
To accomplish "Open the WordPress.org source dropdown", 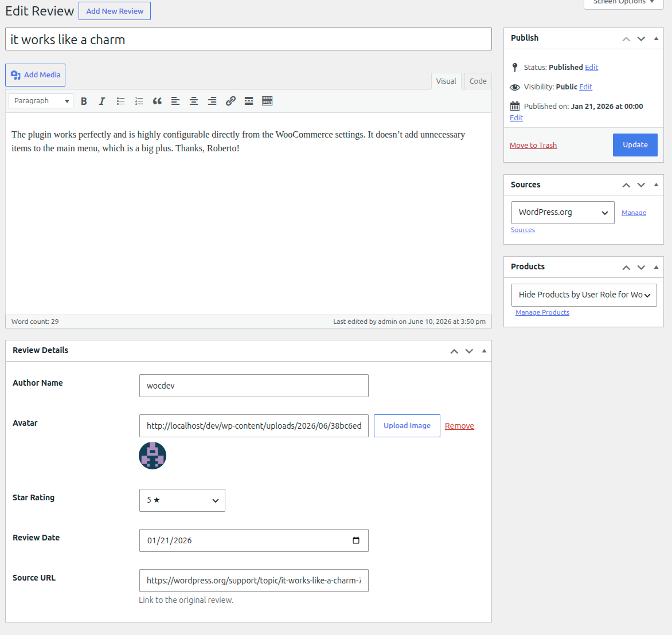I will [562, 213].
